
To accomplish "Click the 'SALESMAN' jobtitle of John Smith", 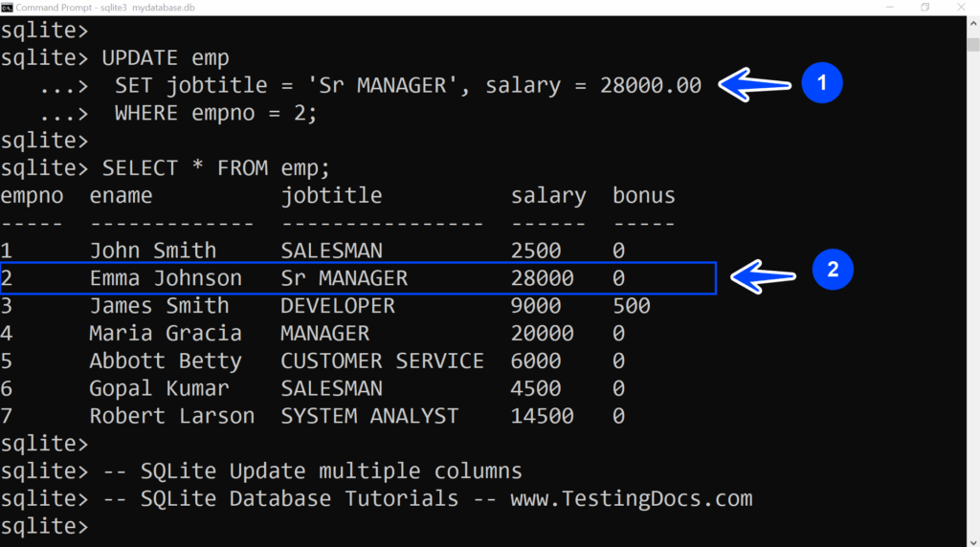I will (x=331, y=251).
